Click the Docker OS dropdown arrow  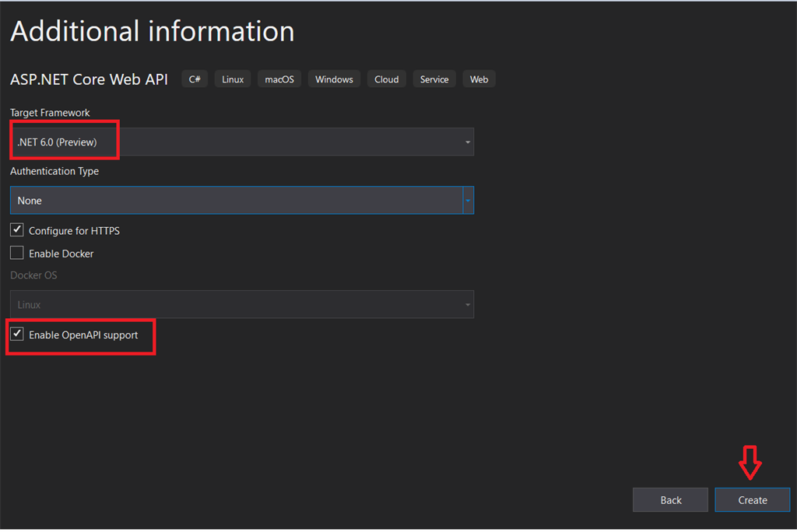[x=468, y=305]
